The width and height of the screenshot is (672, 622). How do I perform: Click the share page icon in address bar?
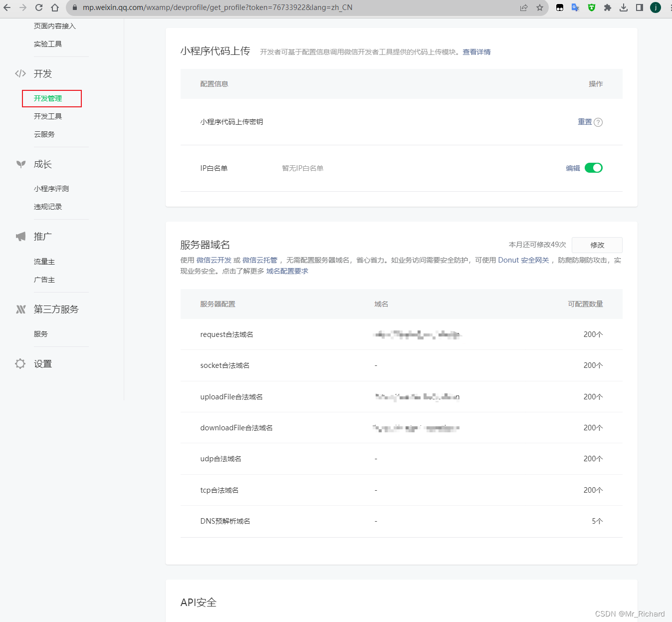point(524,7)
